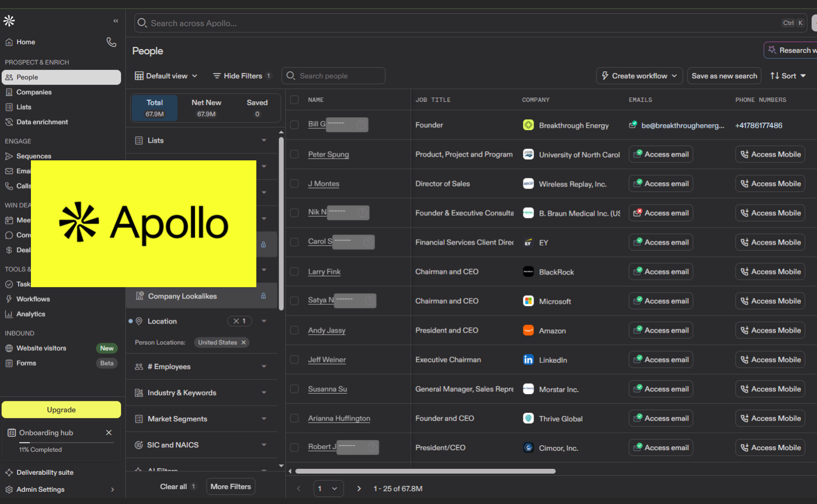
Task: Click the LinkedIn company logo icon
Action: tap(528, 360)
